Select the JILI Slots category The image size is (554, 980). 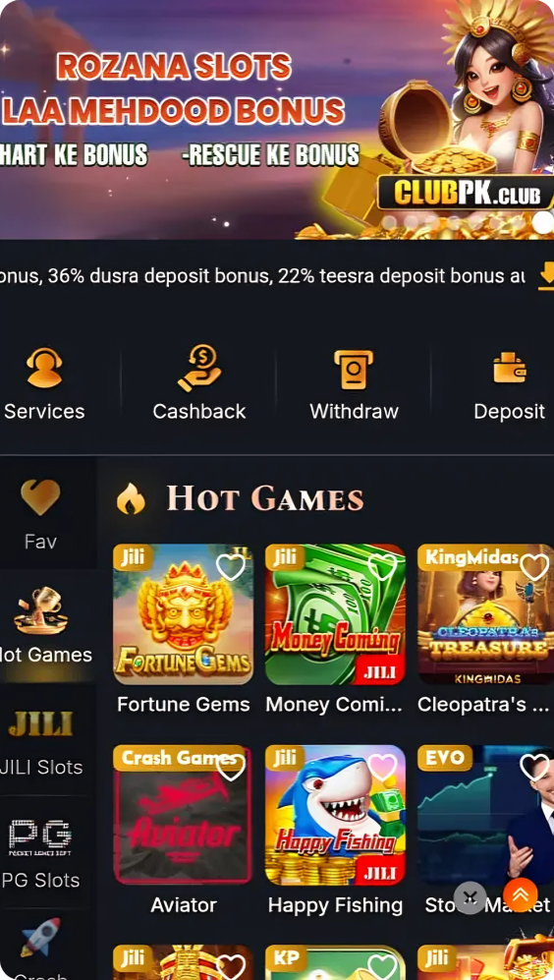tap(40, 739)
